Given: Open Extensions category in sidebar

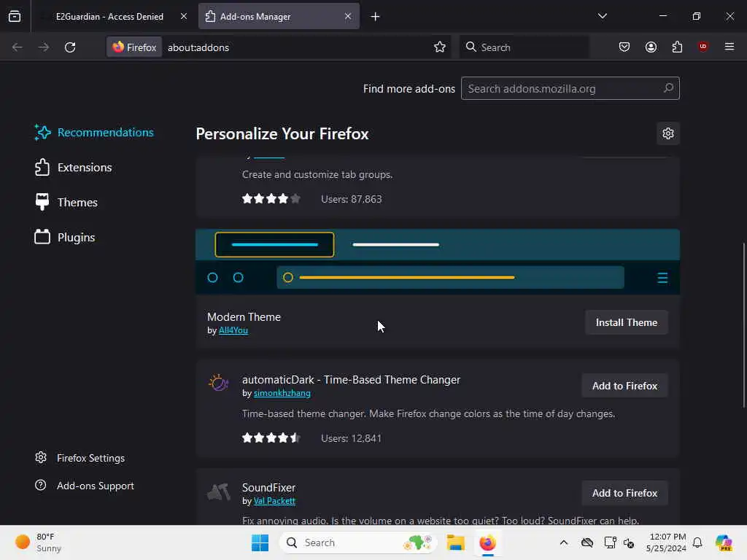Looking at the screenshot, I should tap(73, 168).
